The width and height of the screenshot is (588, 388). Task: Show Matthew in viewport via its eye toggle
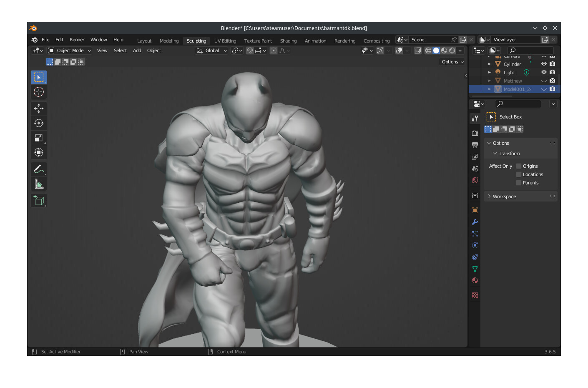click(x=544, y=81)
